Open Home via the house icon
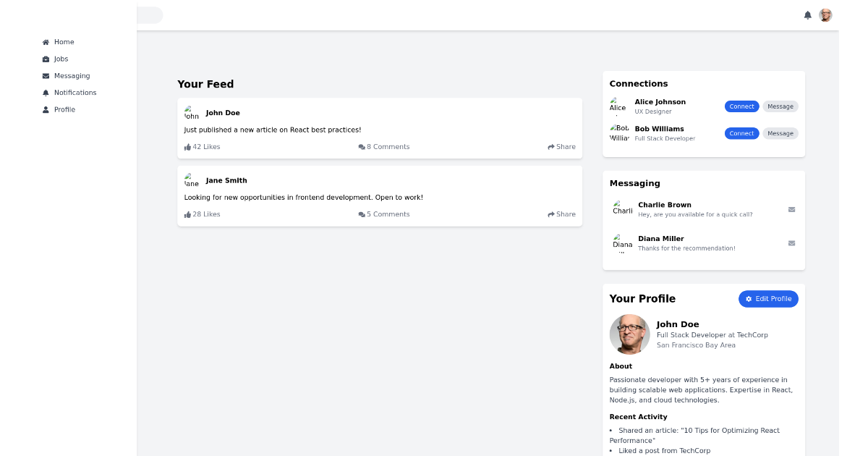 45,42
